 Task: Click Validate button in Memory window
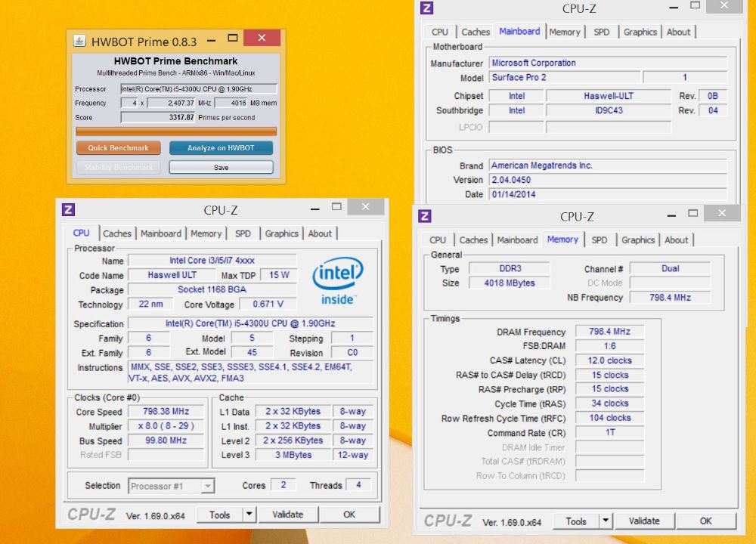coord(644,521)
